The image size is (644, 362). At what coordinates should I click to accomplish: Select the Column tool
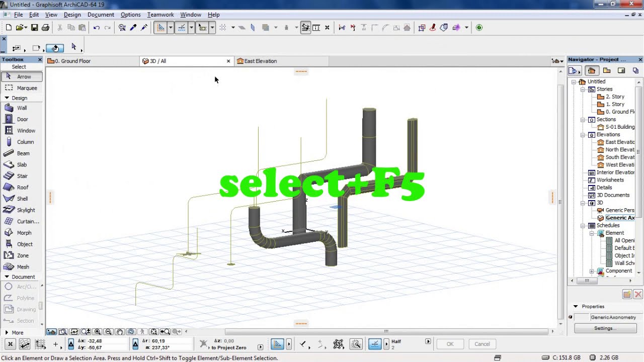pyautogui.click(x=21, y=142)
